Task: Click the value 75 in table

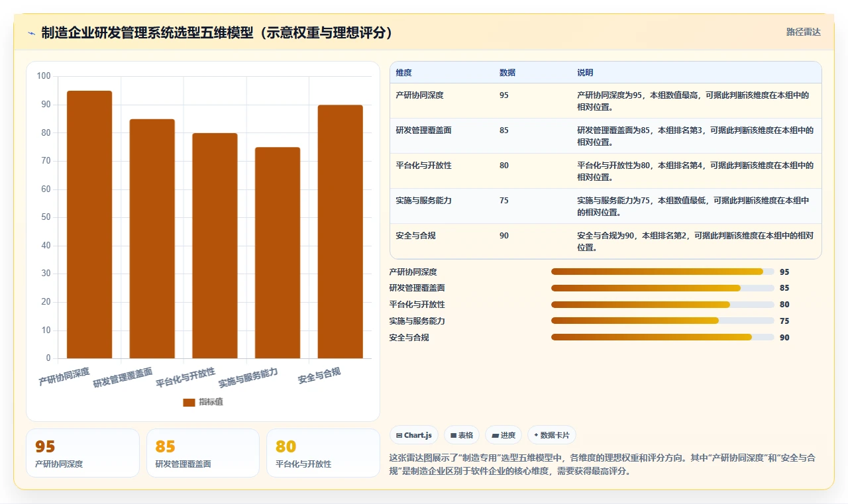Action: point(504,201)
